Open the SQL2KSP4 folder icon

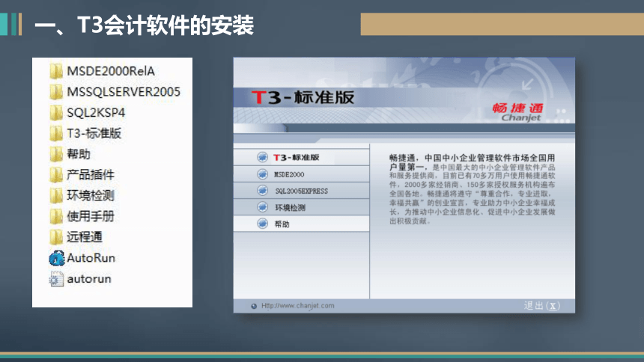[56, 112]
